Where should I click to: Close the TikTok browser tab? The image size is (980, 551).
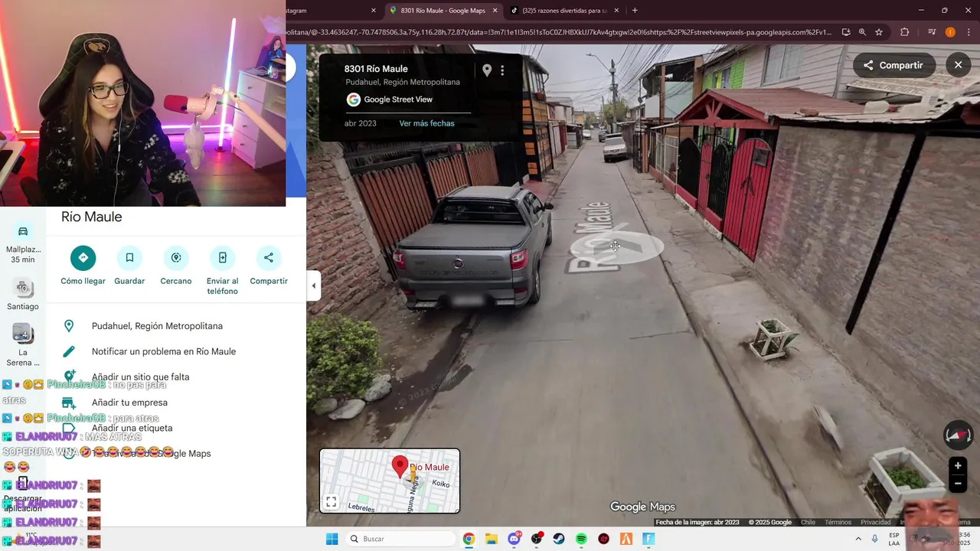click(x=616, y=11)
